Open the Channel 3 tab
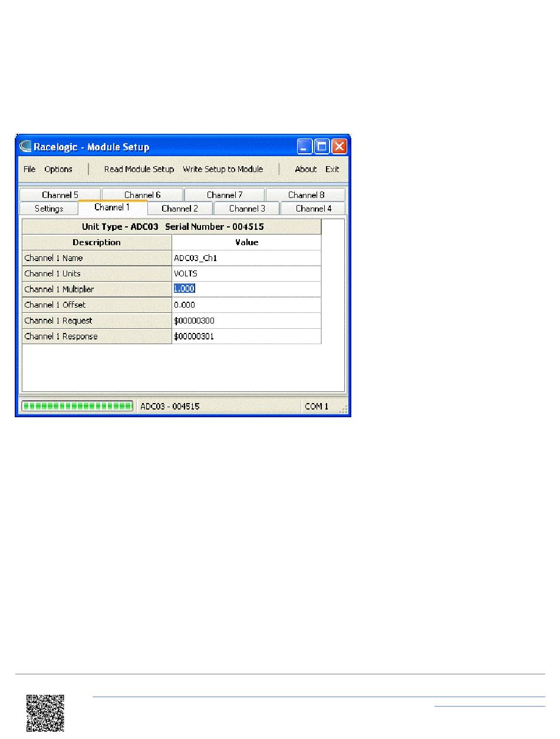Viewport: 560px width, 739px height. (x=247, y=209)
